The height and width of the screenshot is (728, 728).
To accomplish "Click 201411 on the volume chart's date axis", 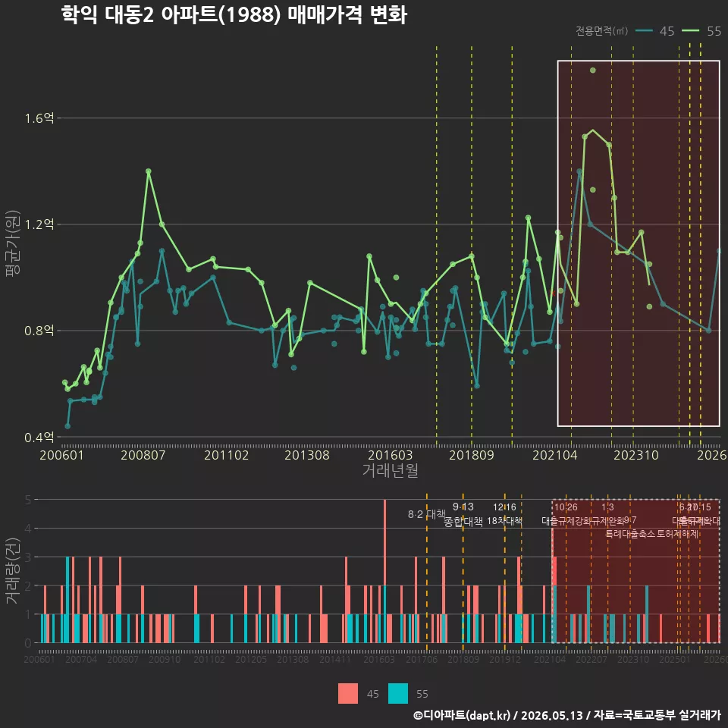I will pyautogui.click(x=334, y=659).
